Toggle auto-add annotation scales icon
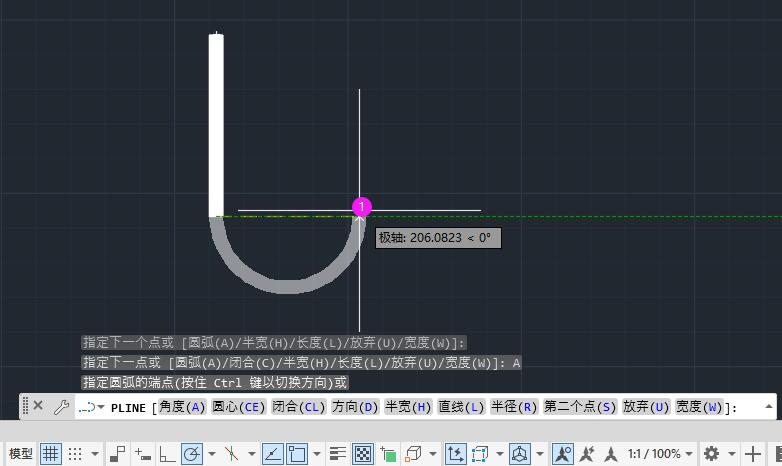The image size is (782, 466). tap(586, 454)
